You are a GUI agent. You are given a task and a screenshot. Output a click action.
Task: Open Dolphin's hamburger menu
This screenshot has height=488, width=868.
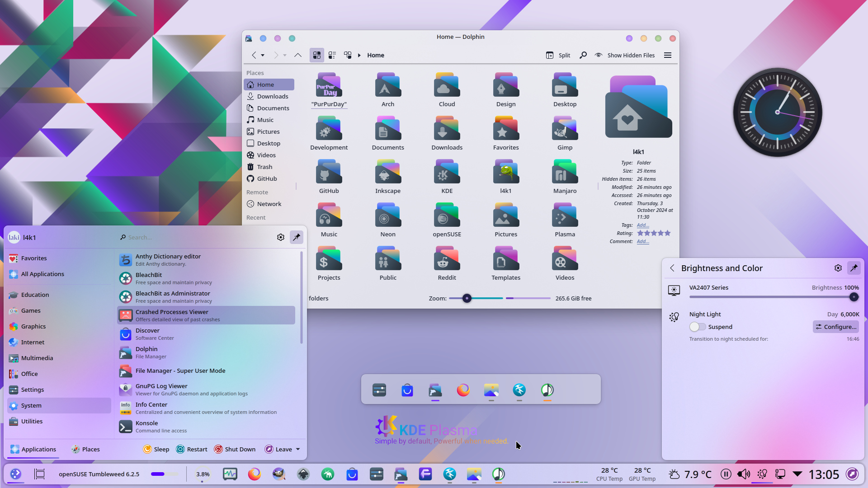coord(668,55)
